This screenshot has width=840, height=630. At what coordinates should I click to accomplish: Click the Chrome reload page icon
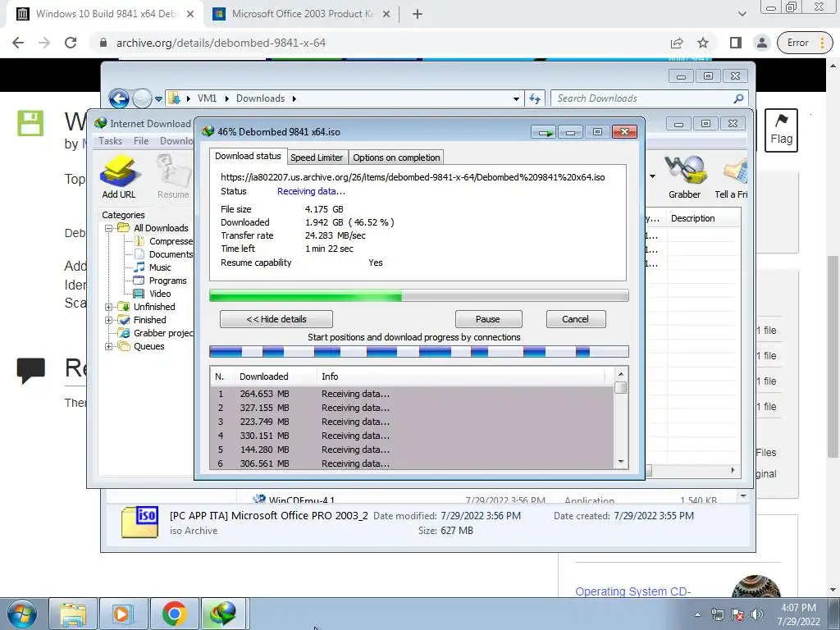pyautogui.click(x=71, y=43)
